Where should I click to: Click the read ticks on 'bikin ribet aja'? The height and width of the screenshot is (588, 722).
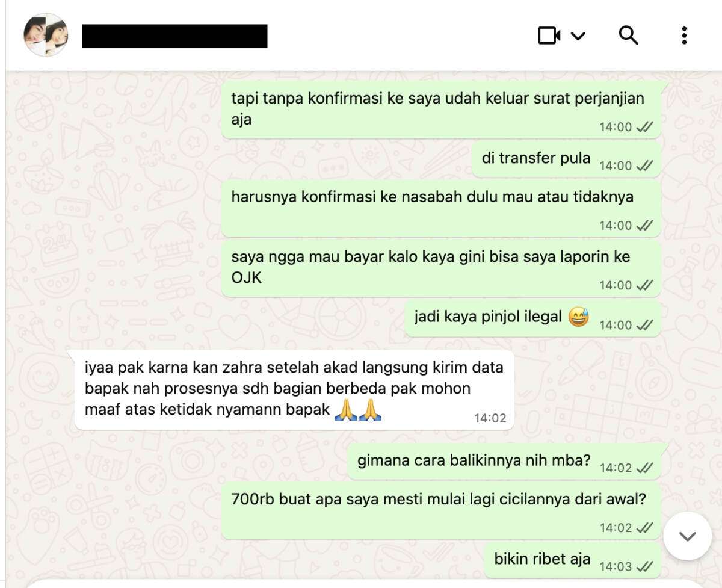[644, 566]
